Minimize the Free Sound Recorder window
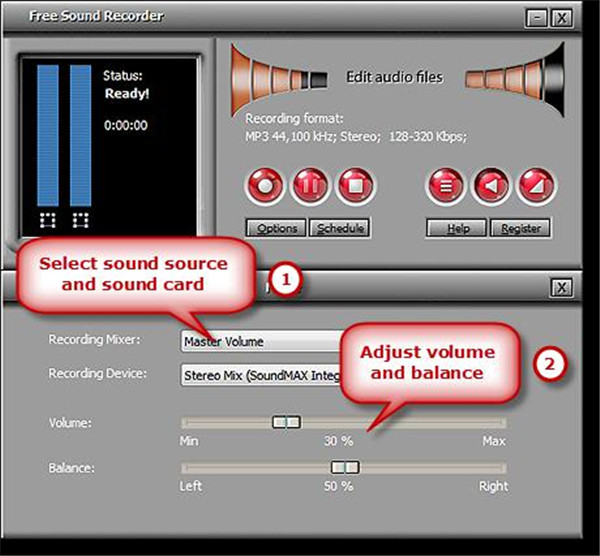600x556 pixels. pyautogui.click(x=536, y=18)
